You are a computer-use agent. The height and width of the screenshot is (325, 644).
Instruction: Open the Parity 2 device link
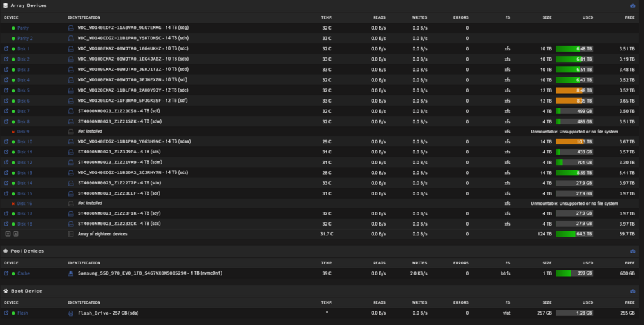(x=25, y=38)
